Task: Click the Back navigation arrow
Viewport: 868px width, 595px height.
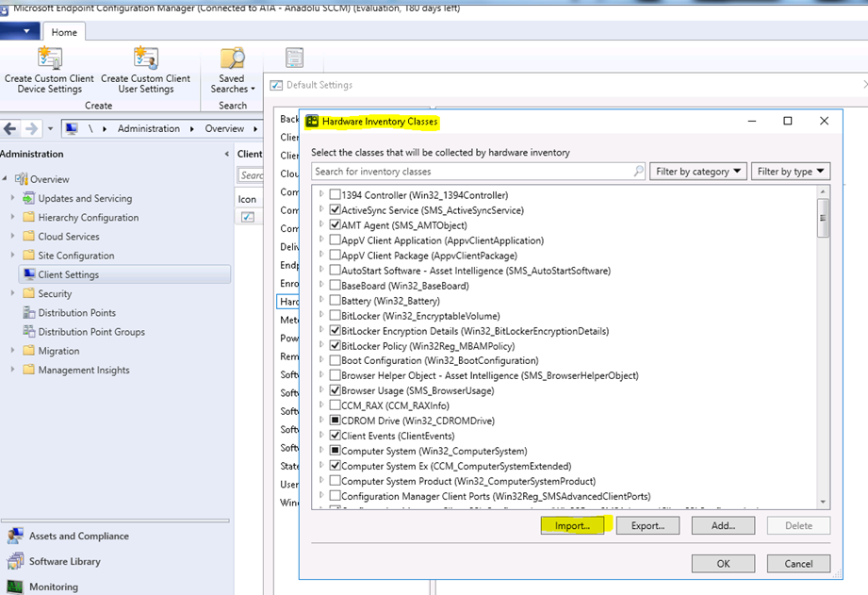Action: [x=10, y=128]
